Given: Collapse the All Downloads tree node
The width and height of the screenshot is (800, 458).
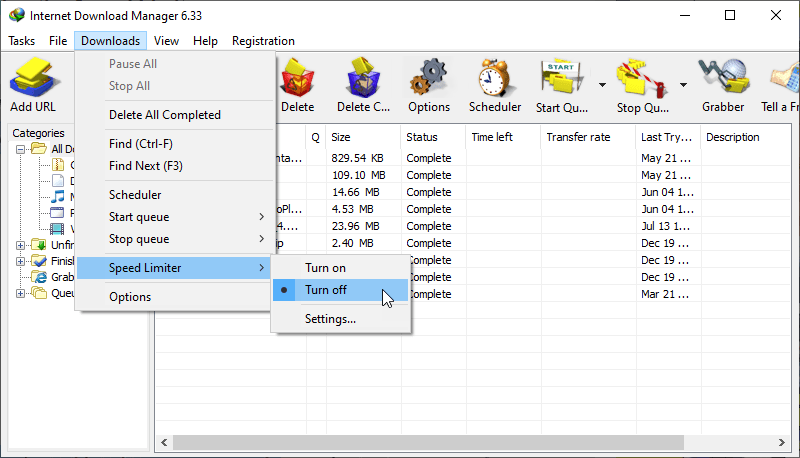Looking at the screenshot, I should 20,149.
